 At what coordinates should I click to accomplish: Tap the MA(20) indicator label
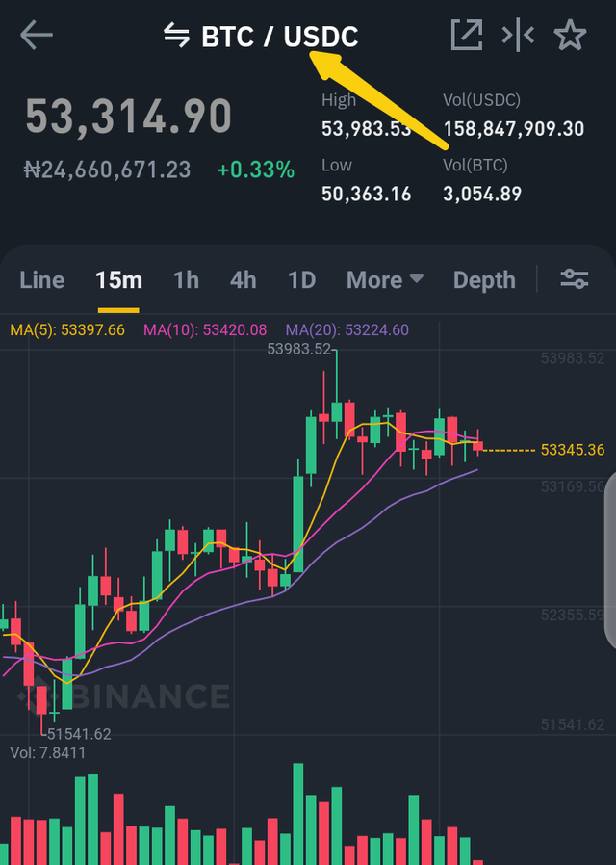(x=346, y=330)
